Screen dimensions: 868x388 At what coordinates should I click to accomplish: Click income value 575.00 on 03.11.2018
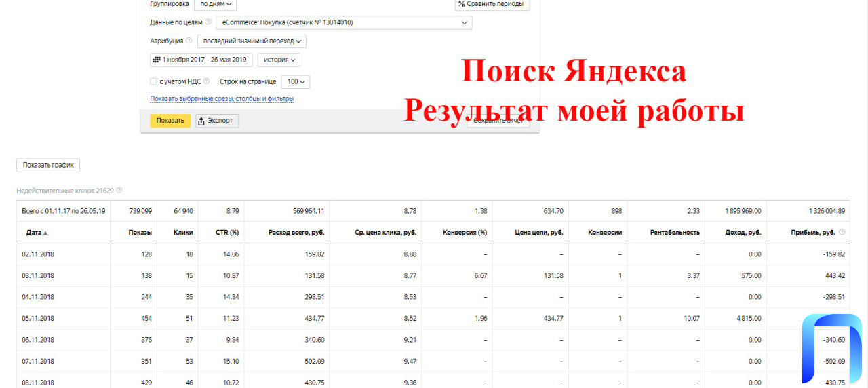pyautogui.click(x=750, y=275)
